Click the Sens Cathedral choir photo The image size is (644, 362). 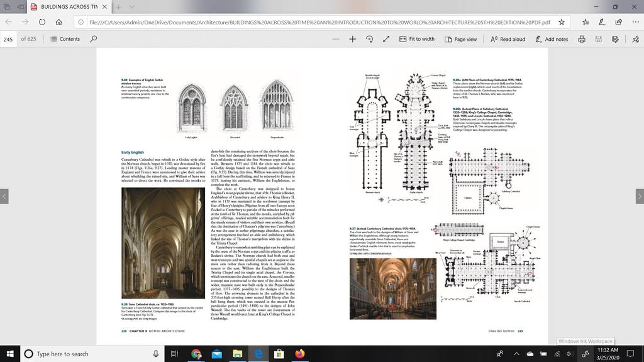pyautogui.click(x=163, y=243)
